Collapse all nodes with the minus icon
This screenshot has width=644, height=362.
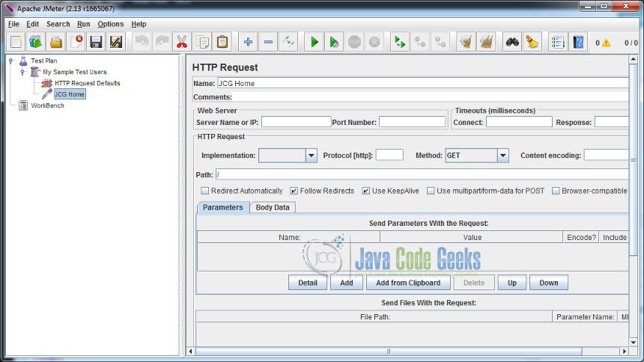click(x=268, y=42)
